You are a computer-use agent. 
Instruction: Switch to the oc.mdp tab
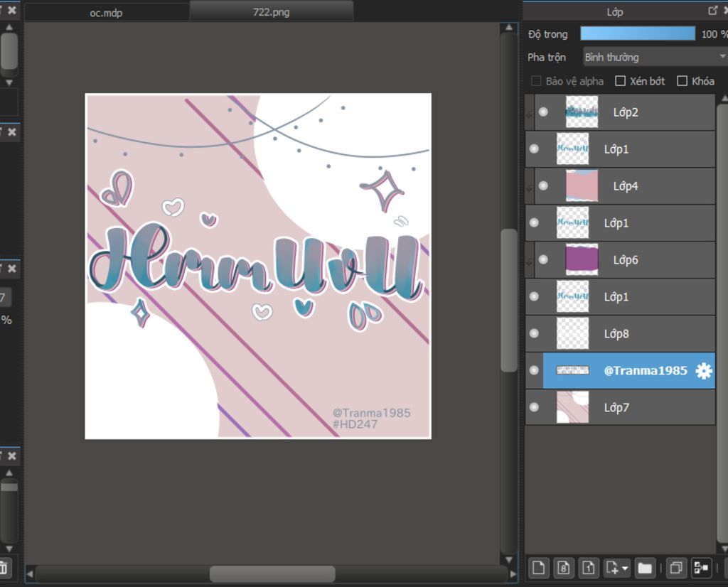[107, 13]
